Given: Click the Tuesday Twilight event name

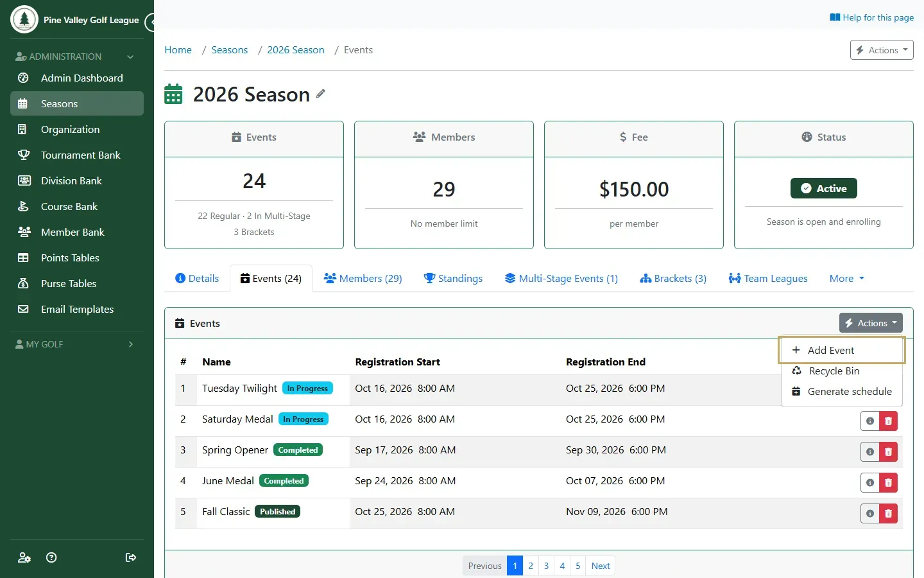Looking at the screenshot, I should coord(239,389).
